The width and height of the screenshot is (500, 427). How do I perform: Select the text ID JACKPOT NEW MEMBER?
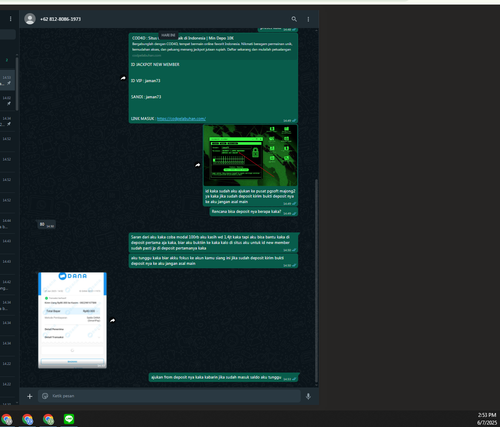click(155, 64)
